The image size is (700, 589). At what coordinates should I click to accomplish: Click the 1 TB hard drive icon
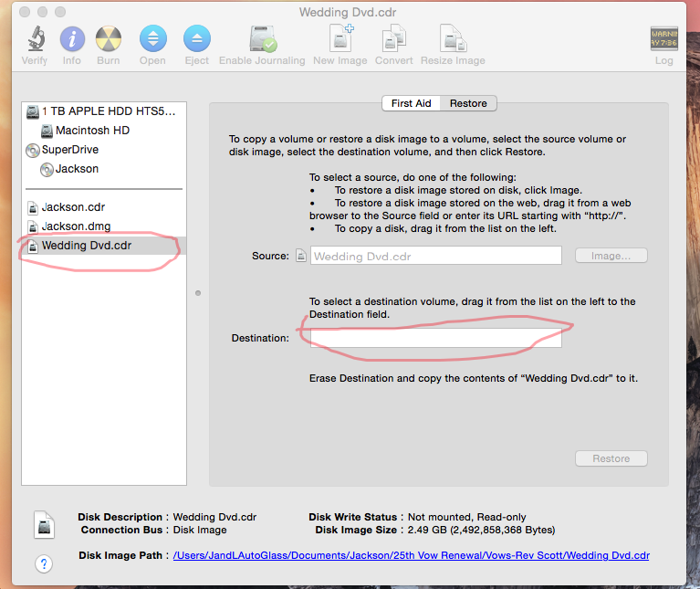(x=33, y=111)
